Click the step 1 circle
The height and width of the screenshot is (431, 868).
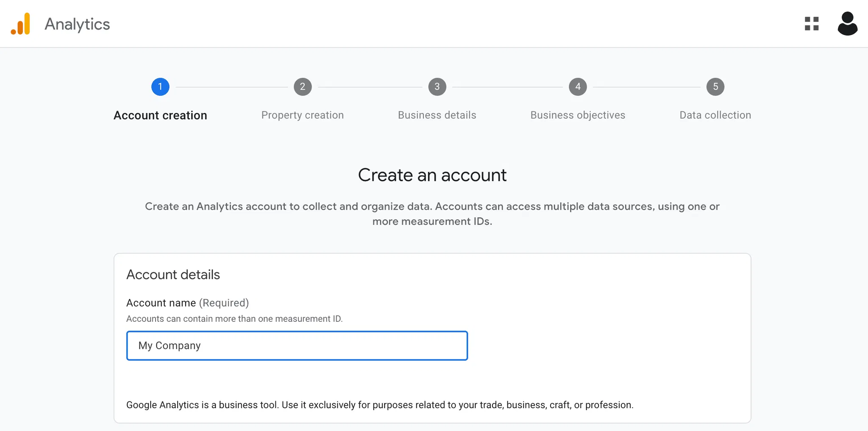click(x=160, y=87)
